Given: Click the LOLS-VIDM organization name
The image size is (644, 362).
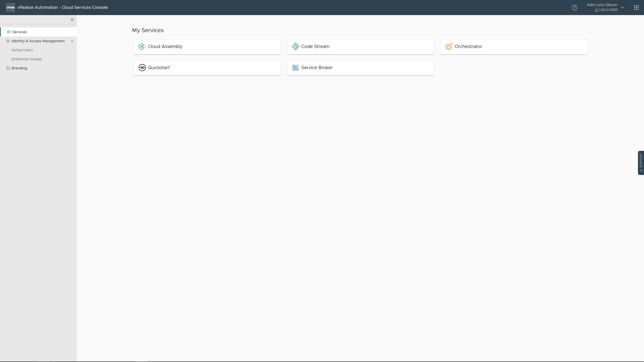Looking at the screenshot, I should (x=608, y=10).
